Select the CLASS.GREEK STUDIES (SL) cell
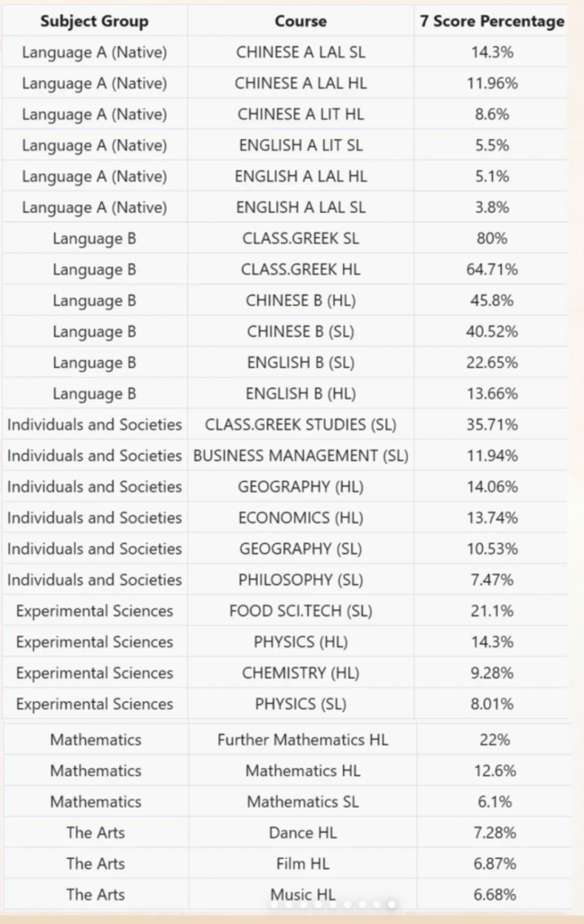The height and width of the screenshot is (924, 584). (x=301, y=424)
